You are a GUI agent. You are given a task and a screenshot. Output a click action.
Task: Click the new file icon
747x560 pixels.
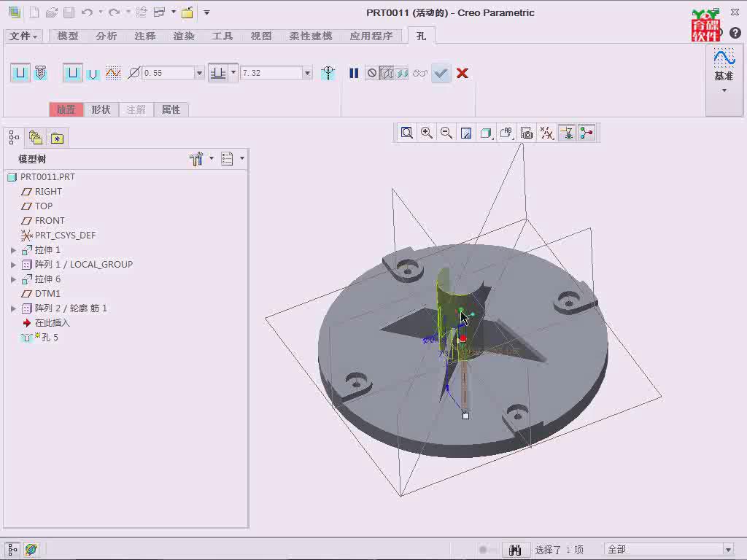(34, 12)
